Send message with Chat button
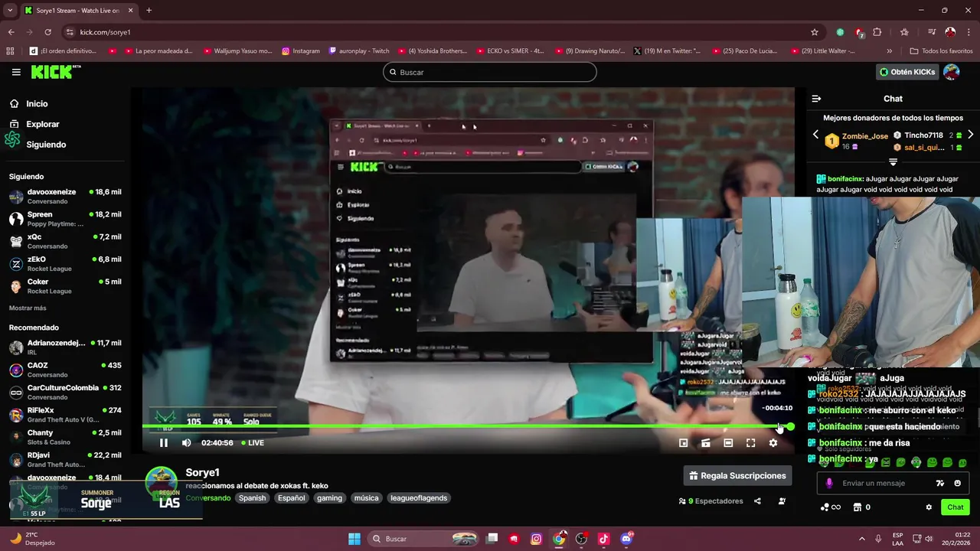Screen dimensions: 980x551 tap(955, 507)
